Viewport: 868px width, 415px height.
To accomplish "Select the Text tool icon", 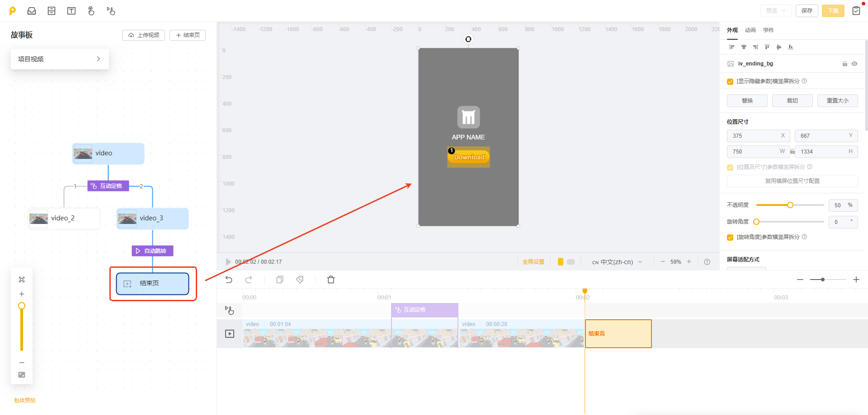I will pyautogui.click(x=71, y=11).
